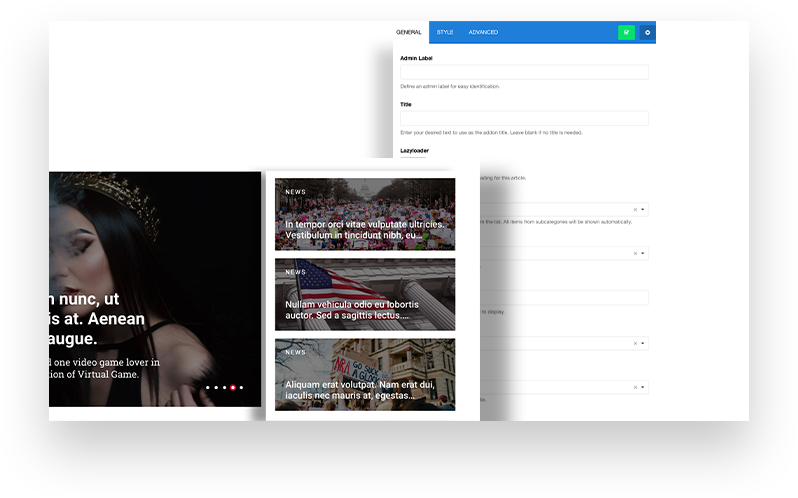798x498 pixels.
Task: Switch to the STYLE tab
Action: (x=445, y=32)
